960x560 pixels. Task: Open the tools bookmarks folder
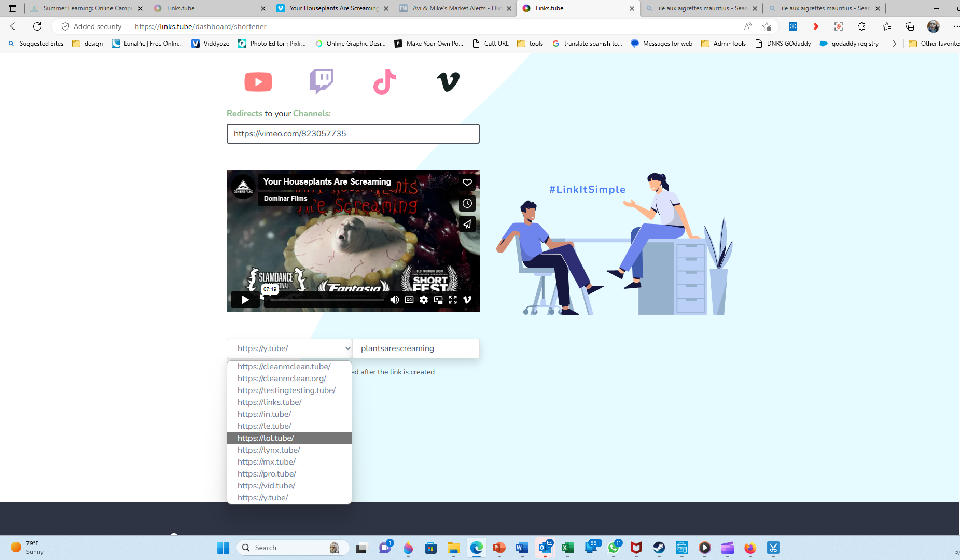pos(530,44)
